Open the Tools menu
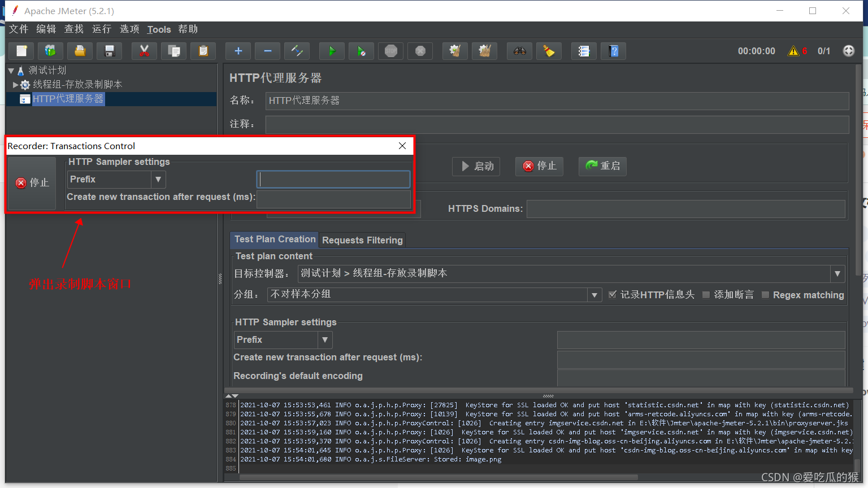868x488 pixels. (159, 29)
